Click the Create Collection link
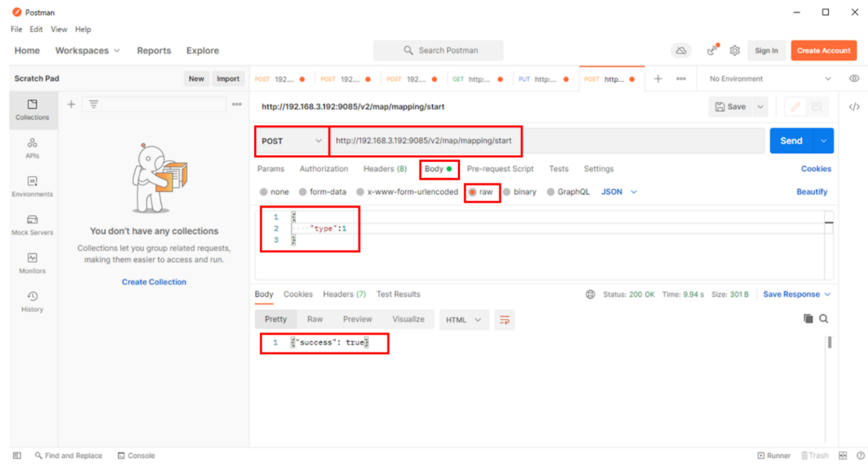The width and height of the screenshot is (868, 476). pos(154,282)
